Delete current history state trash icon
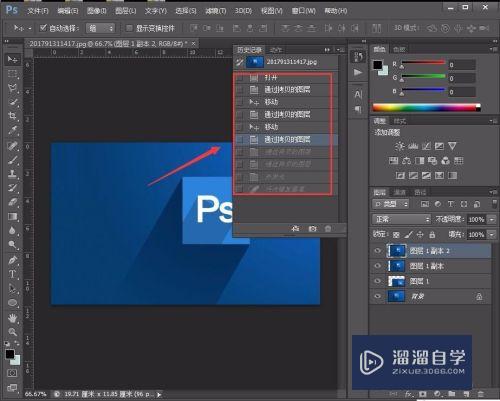Image resolution: width=500 pixels, height=401 pixels. [x=328, y=229]
